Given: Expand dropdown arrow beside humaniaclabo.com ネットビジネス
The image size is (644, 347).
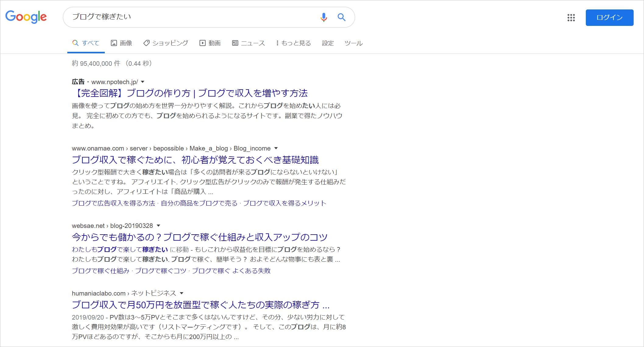Looking at the screenshot, I should (x=182, y=293).
